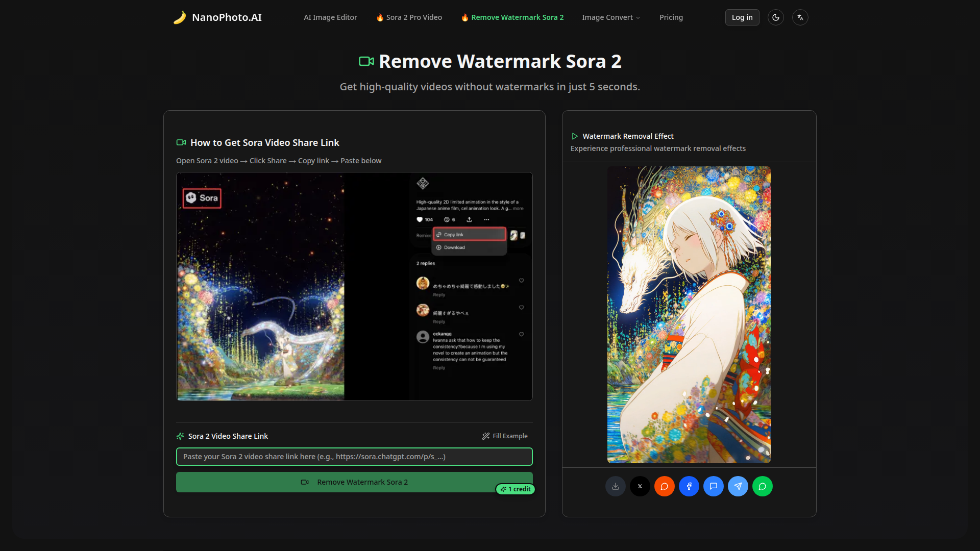The width and height of the screenshot is (980, 551).
Task: Expand the Image Convert dropdown
Action: pos(610,17)
